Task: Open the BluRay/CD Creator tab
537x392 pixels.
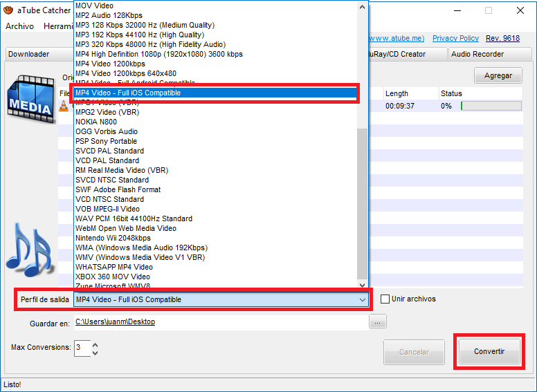Action: coord(407,54)
